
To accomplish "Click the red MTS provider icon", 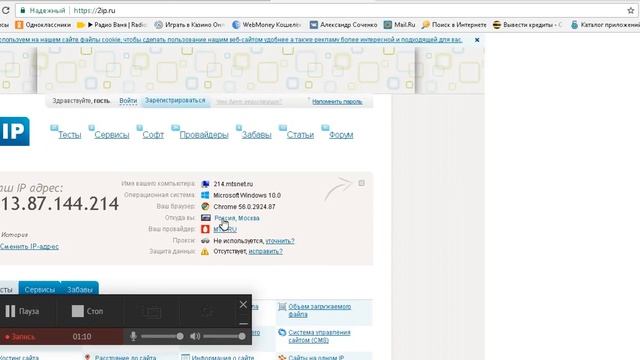I will 205,229.
